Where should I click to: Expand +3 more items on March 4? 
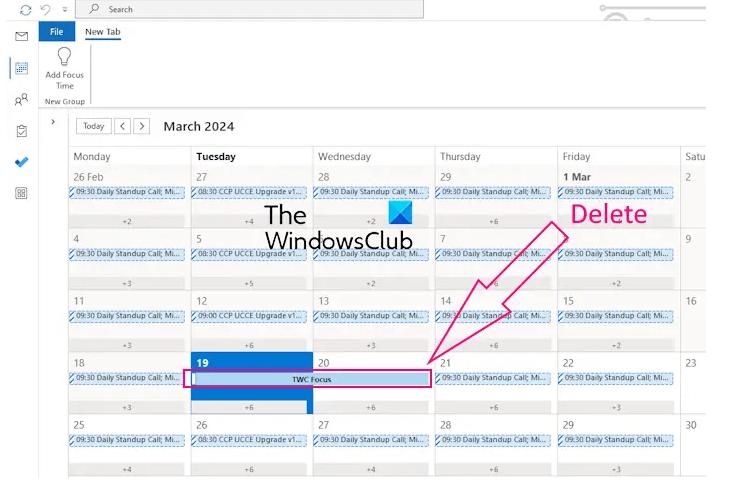(x=127, y=283)
